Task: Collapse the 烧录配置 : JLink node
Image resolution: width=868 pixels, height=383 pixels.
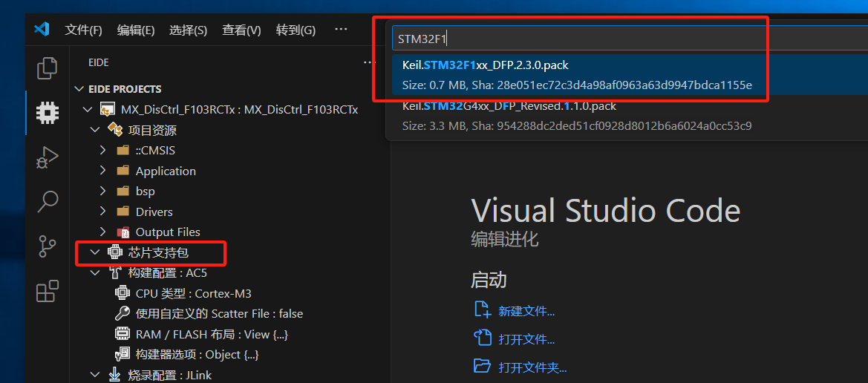Action: point(95,375)
